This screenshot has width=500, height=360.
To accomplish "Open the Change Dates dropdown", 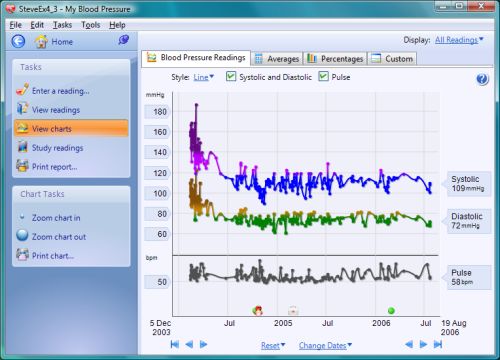I will click(325, 346).
